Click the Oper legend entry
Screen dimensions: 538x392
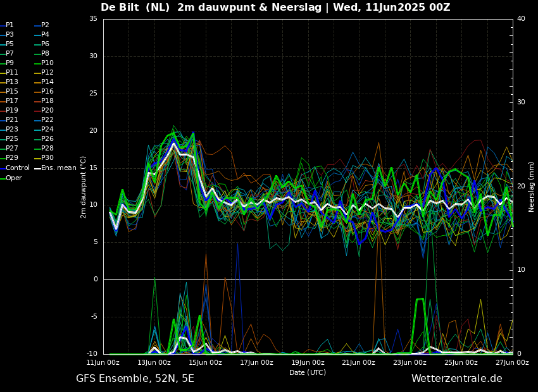[x=14, y=178]
